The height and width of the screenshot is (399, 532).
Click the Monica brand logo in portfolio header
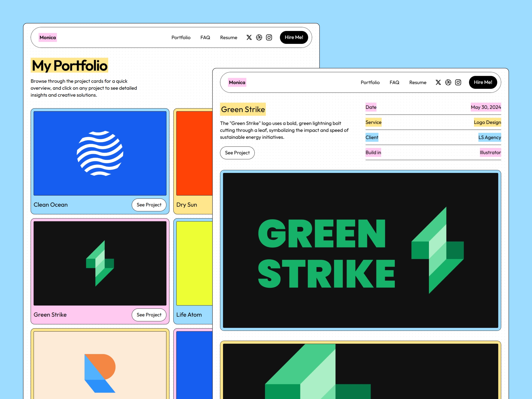click(x=48, y=37)
